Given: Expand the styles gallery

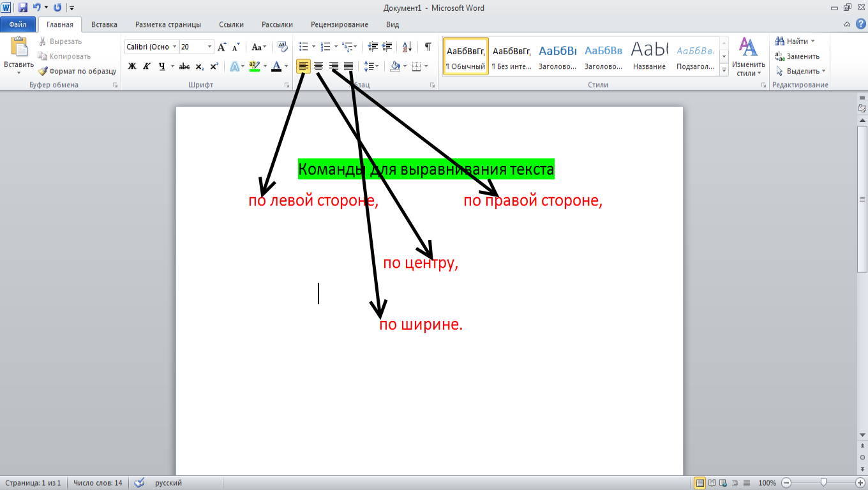Looking at the screenshot, I should [724, 70].
